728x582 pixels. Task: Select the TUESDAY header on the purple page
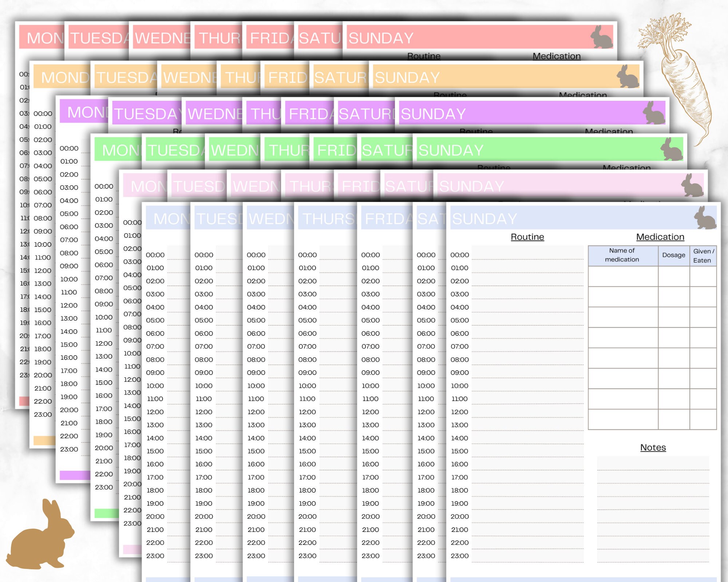pos(146,113)
